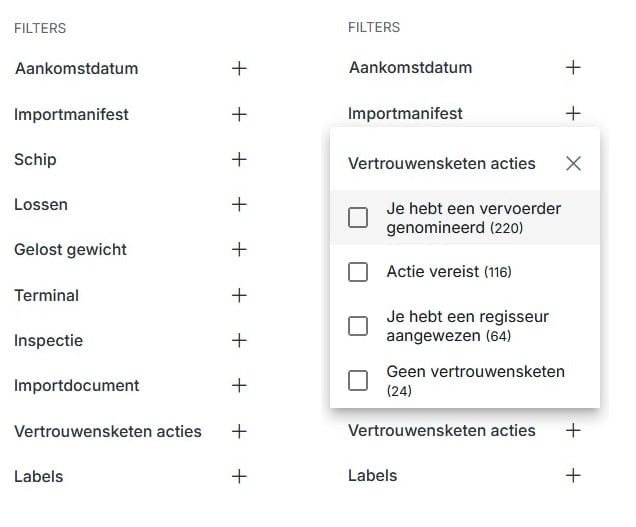
Task: Open Inspectie filter via its plus icon
Action: pos(239,340)
